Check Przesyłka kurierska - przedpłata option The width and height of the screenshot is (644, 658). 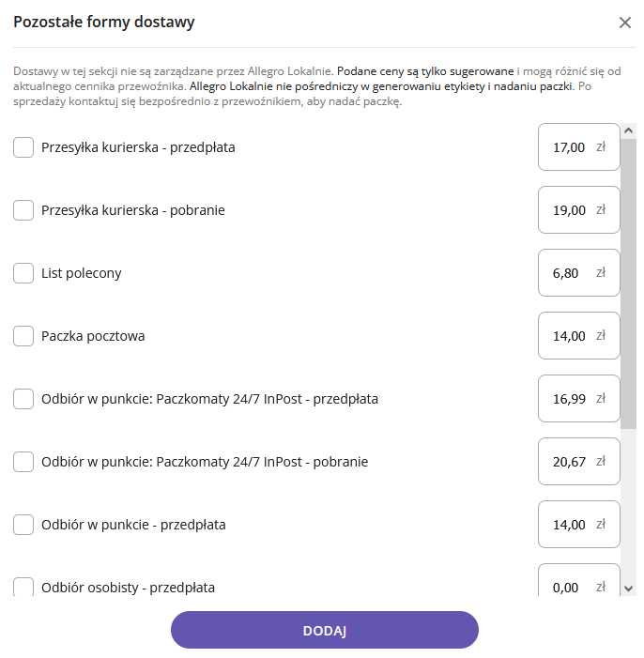pyautogui.click(x=23, y=147)
